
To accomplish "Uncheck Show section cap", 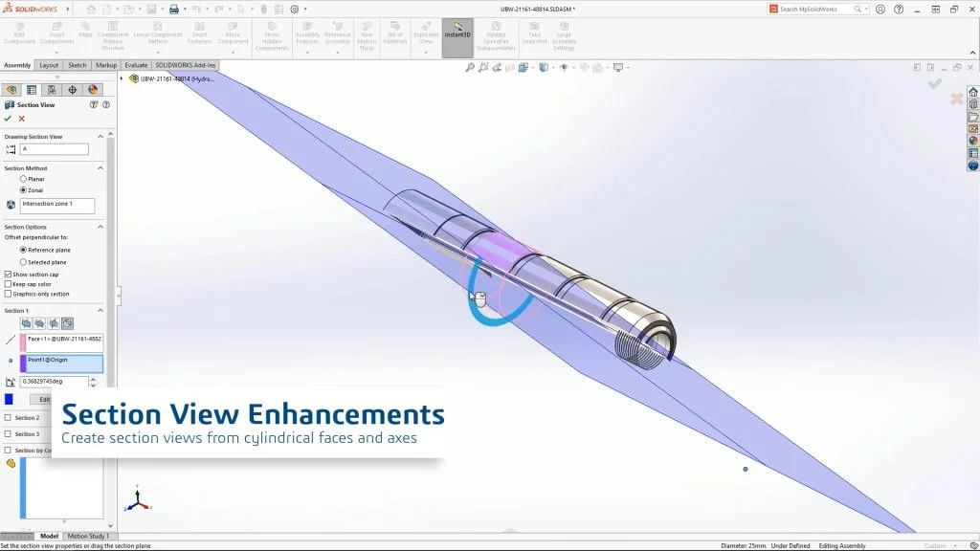I will pos(9,275).
